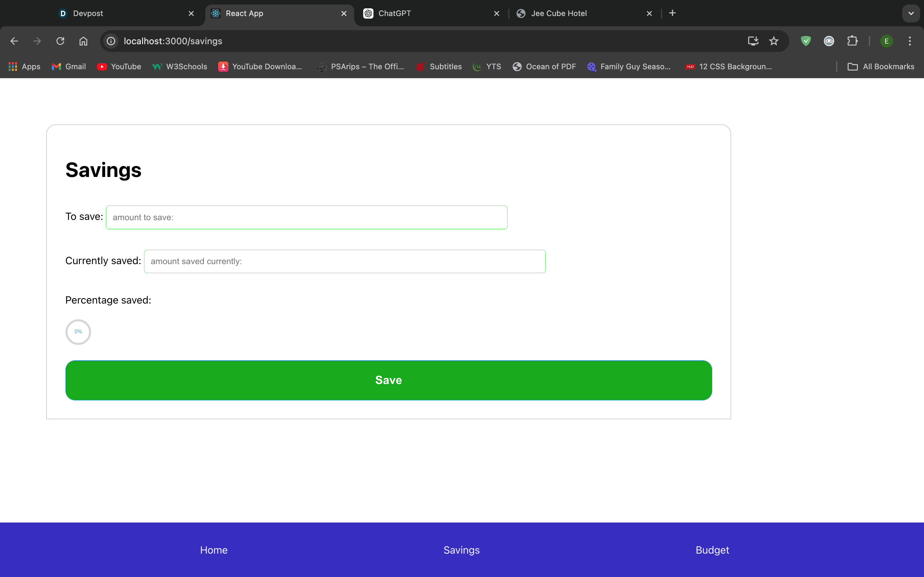Bookmark this page with star icon
Viewport: 924px width, 577px height.
774,41
